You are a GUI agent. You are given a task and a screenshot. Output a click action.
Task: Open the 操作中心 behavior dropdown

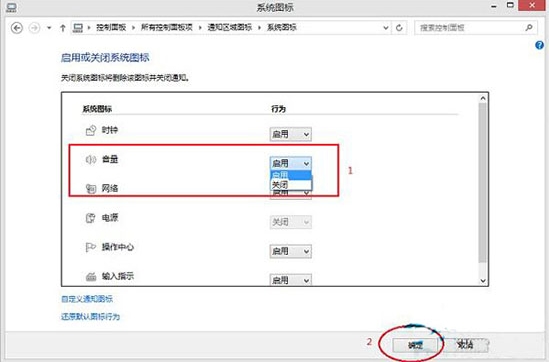coord(291,251)
